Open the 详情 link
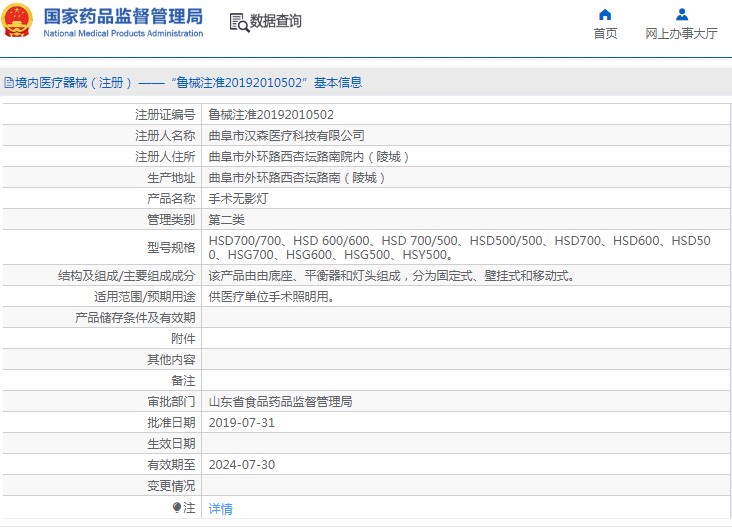Screen dimensions: 732x527 (220, 508)
